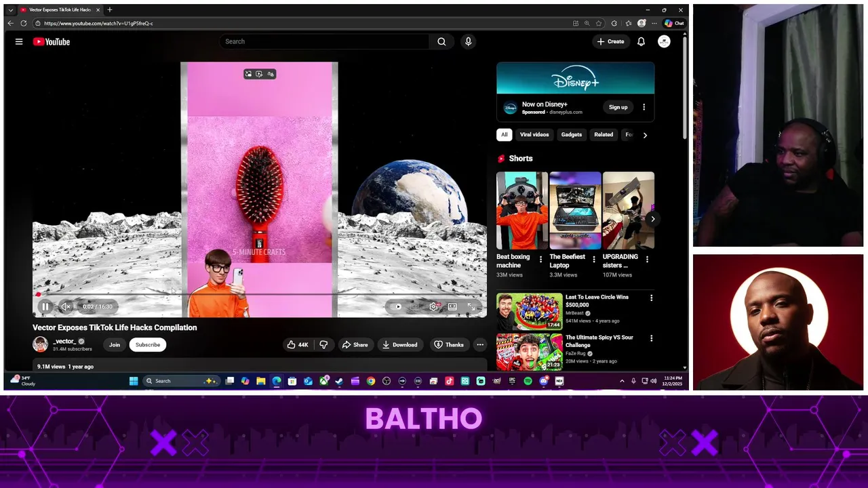Open the taskbar clock and date
The height and width of the screenshot is (488, 868).
[673, 381]
